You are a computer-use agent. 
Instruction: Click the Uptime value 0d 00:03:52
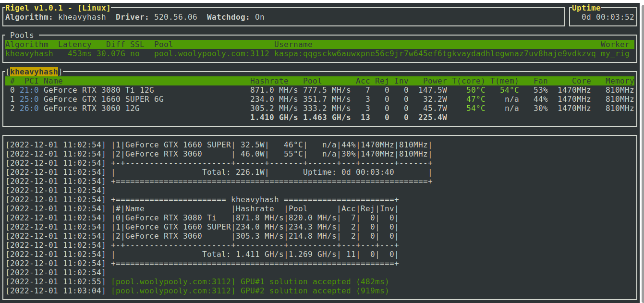pyautogui.click(x=608, y=17)
